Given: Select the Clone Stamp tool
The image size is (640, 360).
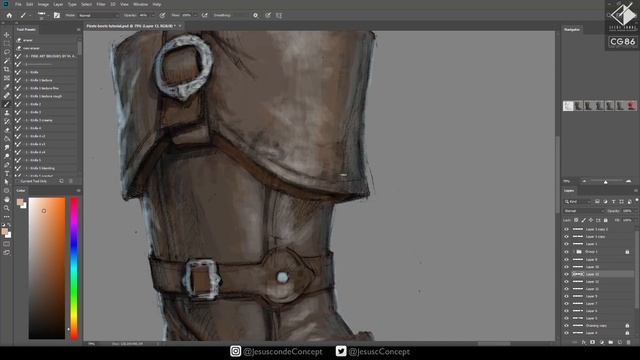Looking at the screenshot, I should click(x=7, y=113).
